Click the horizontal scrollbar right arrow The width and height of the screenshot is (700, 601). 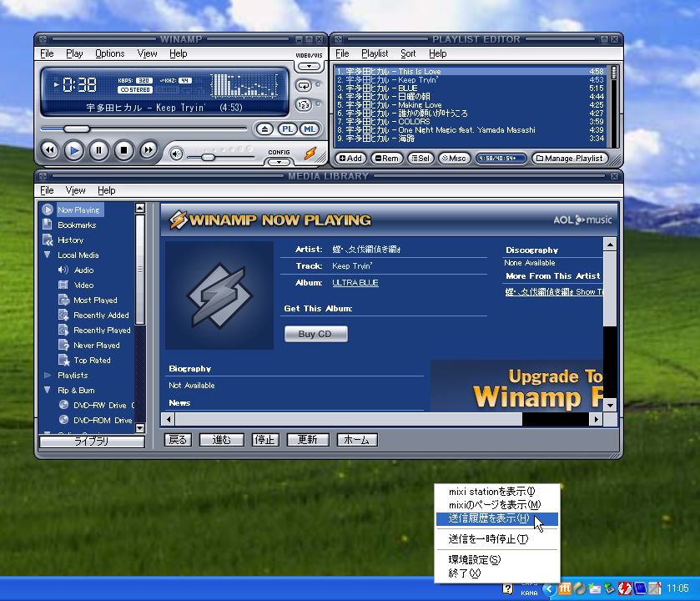click(x=596, y=419)
